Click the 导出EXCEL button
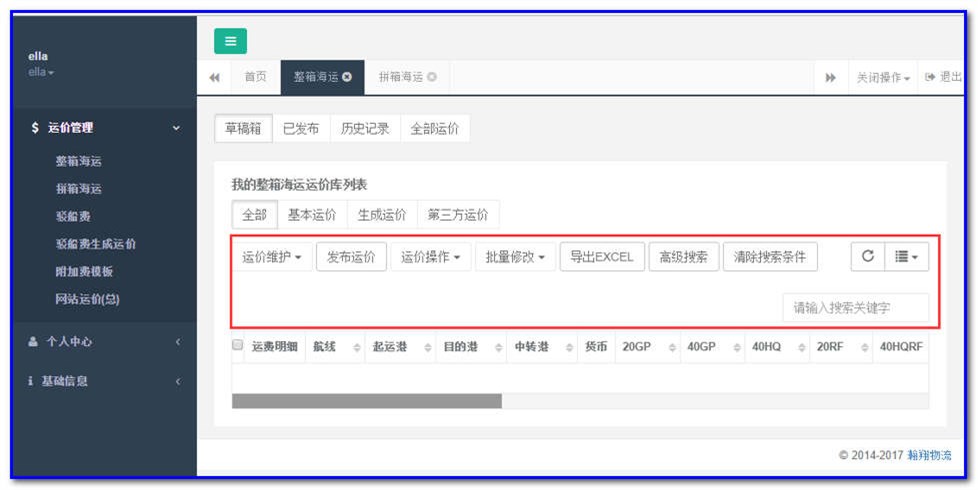978x490 pixels. click(602, 257)
